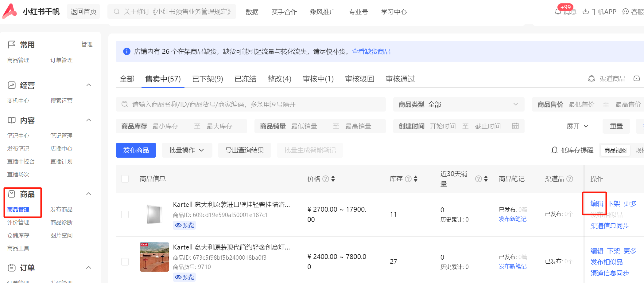The height and width of the screenshot is (283, 644).
Task: Sort the table by 库存 arrows
Action: pos(416,179)
